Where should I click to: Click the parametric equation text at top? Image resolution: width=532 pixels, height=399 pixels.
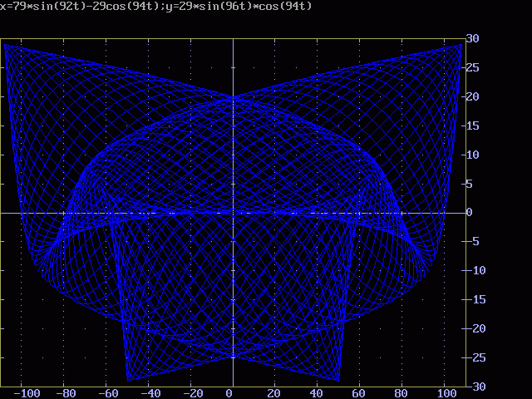pyautogui.click(x=156, y=6)
